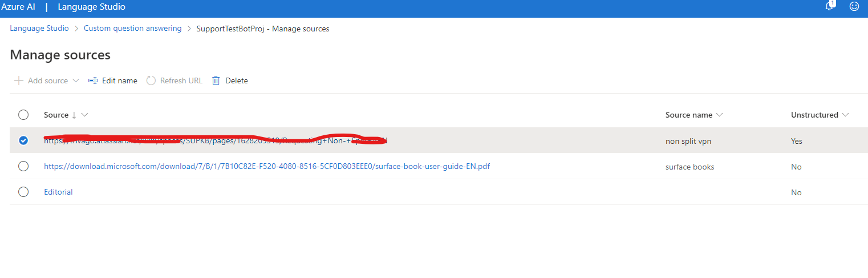This screenshot has width=868, height=278.
Task: Click the 'Yes' unstructured value
Action: [797, 141]
